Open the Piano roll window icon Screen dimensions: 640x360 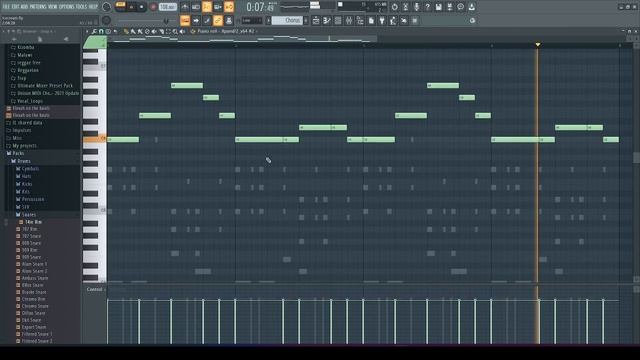327,20
